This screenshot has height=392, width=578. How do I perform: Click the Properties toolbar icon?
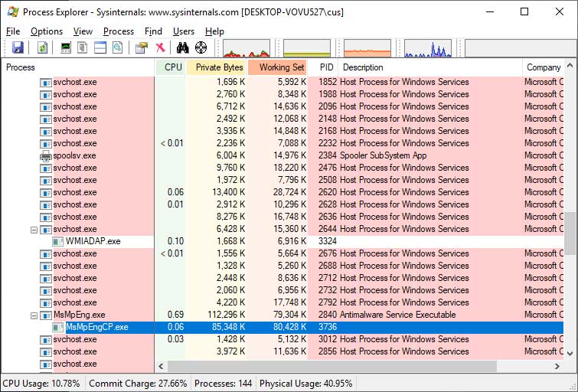[141, 47]
